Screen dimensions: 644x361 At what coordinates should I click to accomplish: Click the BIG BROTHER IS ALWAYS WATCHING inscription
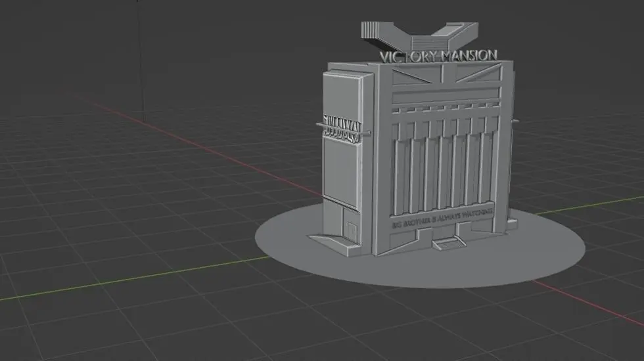[x=442, y=218]
